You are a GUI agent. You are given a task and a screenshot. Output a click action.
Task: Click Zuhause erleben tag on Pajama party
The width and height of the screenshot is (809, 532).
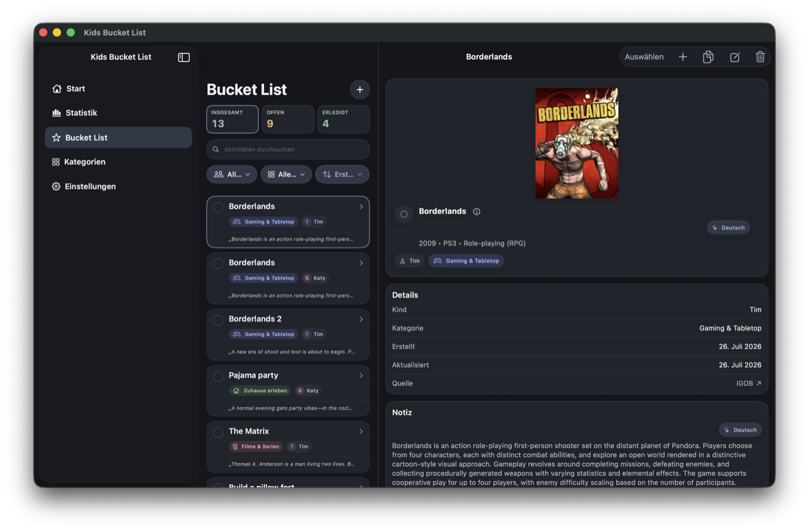click(x=260, y=391)
